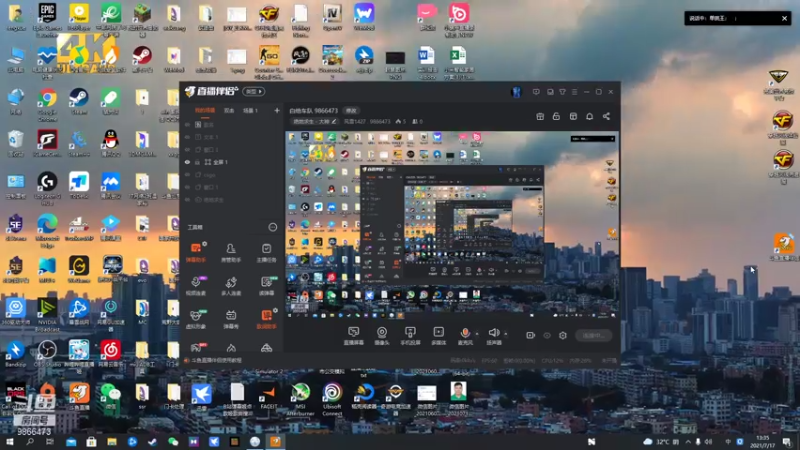The image size is (800, 450).
Task: Open the Google Chrome desktop icon
Action: point(47,105)
